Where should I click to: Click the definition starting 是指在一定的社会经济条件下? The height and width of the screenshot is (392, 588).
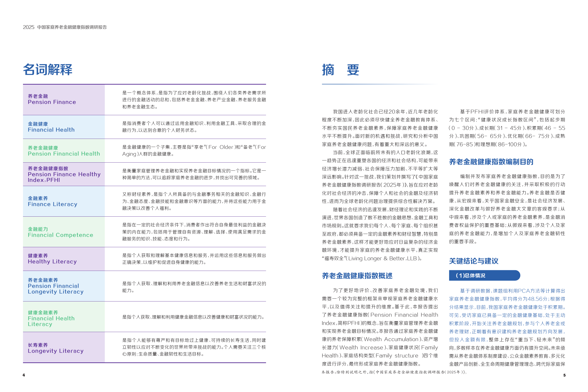point(194,232)
